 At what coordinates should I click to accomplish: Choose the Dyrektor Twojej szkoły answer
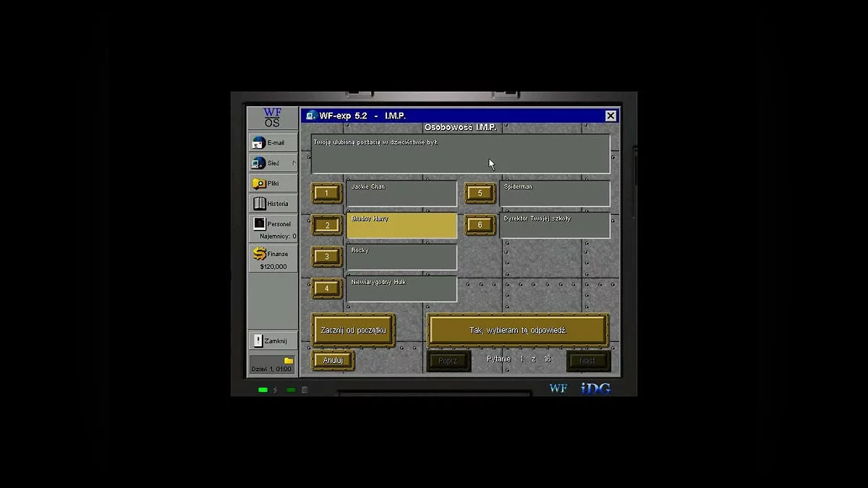(555, 226)
